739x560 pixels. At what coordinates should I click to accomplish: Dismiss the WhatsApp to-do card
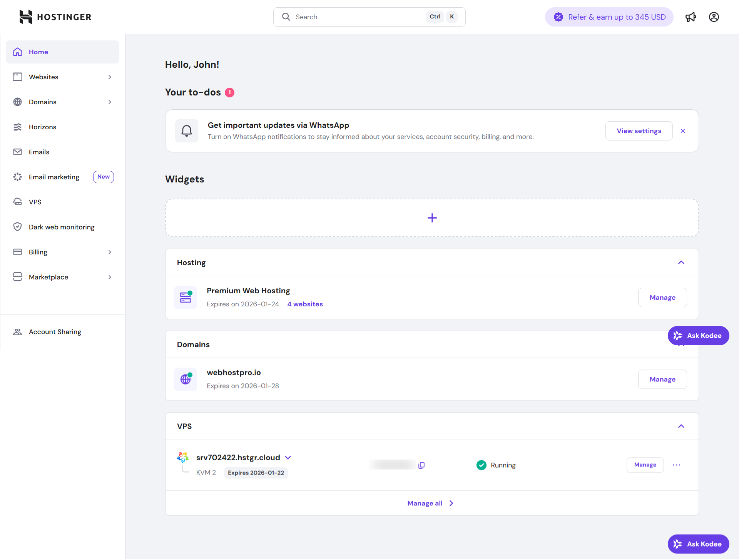683,131
